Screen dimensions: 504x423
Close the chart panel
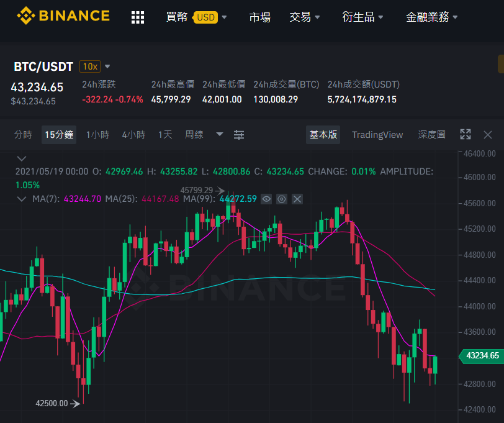coord(488,135)
